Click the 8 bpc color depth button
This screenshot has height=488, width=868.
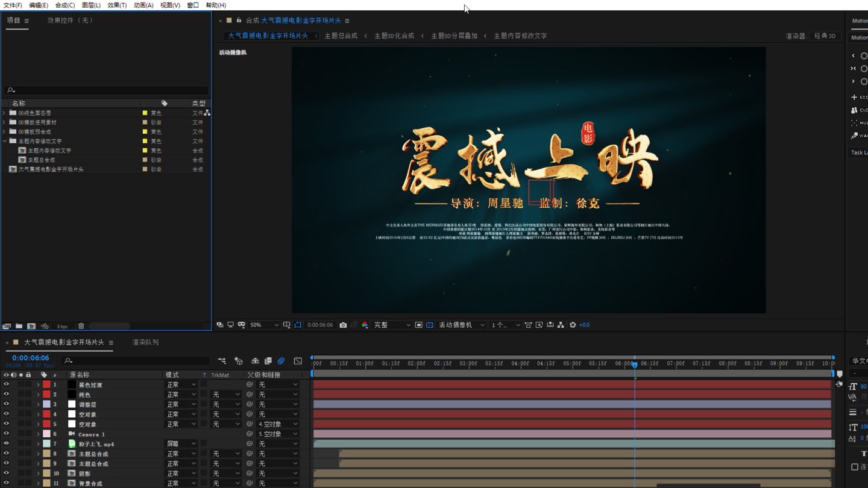[62, 327]
